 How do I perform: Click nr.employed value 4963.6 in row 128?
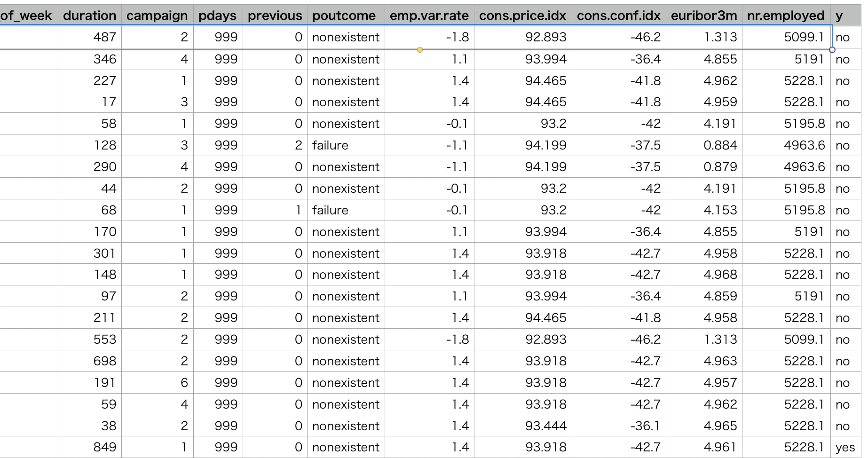[786, 145]
